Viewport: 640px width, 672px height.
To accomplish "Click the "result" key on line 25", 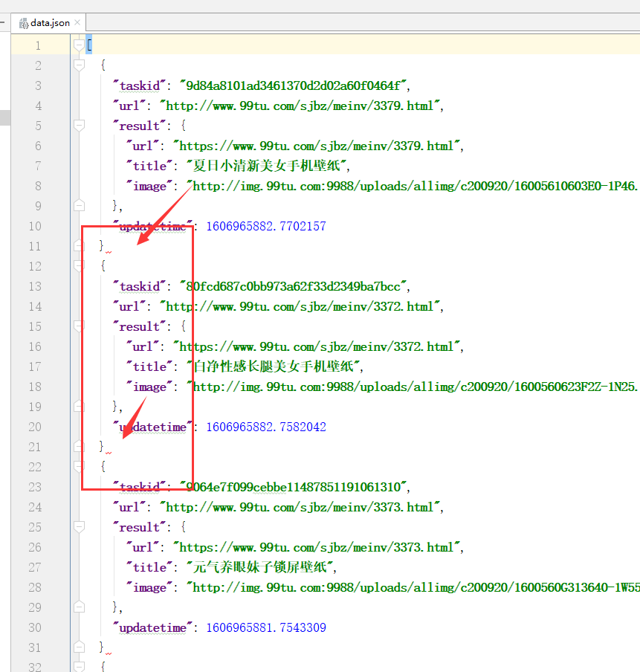I will (139, 527).
